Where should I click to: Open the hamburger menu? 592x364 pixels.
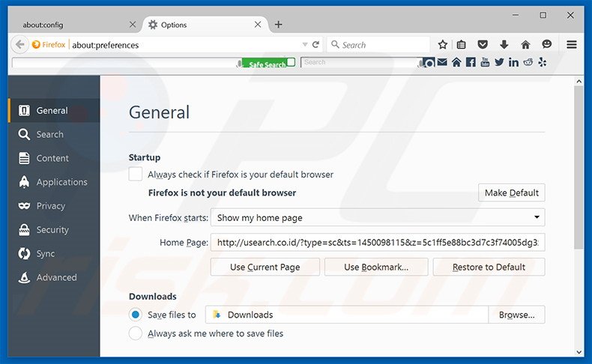pyautogui.click(x=572, y=44)
